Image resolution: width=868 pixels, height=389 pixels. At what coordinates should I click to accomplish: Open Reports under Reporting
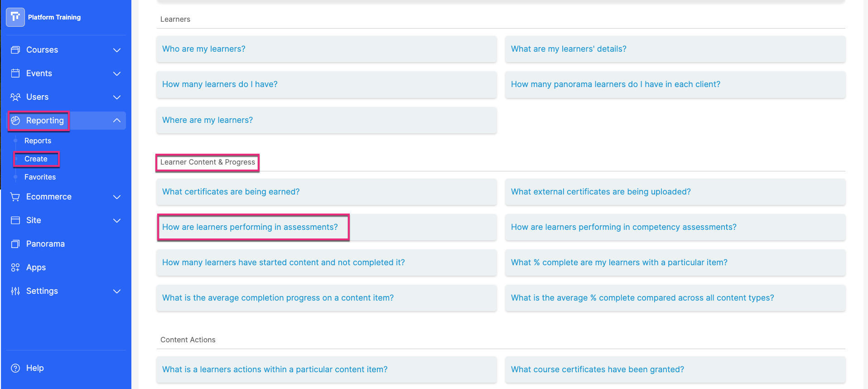click(x=38, y=141)
